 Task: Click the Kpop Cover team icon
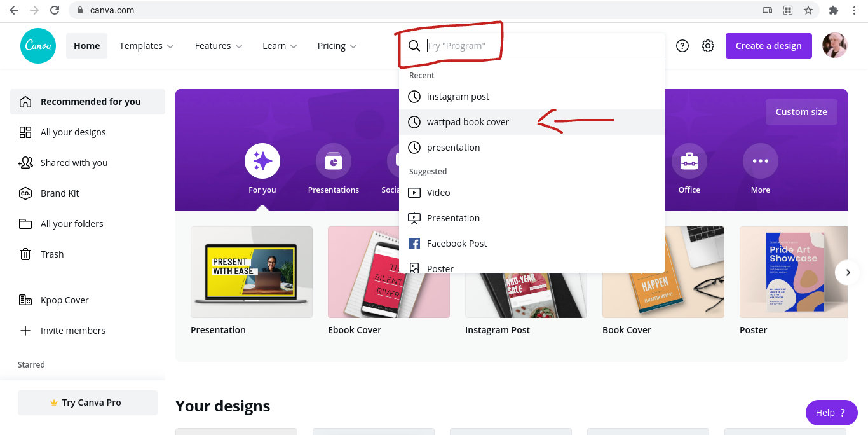(x=25, y=300)
